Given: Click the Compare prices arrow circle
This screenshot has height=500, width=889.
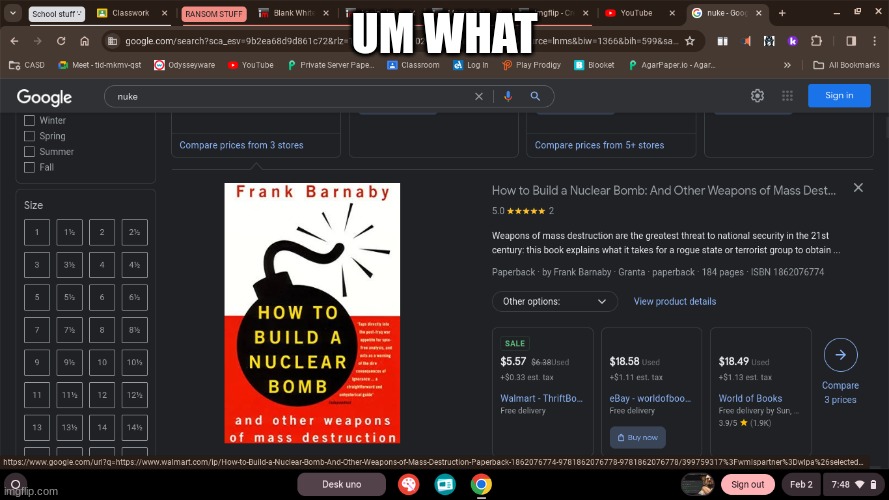Looking at the screenshot, I should [840, 355].
